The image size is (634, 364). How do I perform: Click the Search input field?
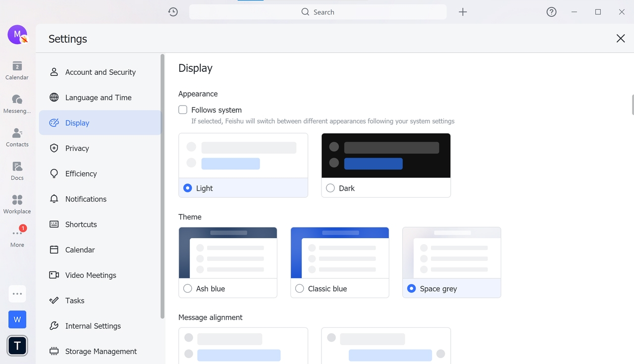tap(317, 12)
